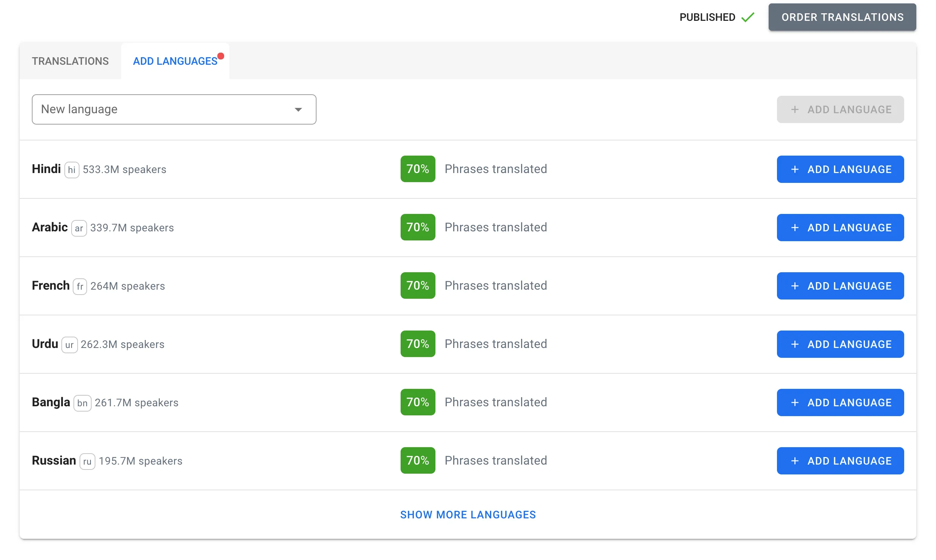This screenshot has height=560, width=936.
Task: Click the 'hi' language code badge
Action: 72,170
